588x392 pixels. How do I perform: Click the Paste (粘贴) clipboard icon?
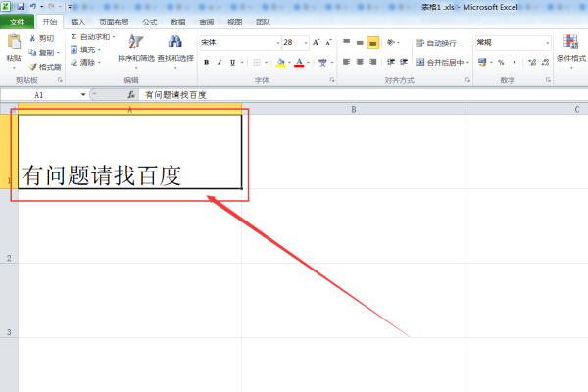(x=14, y=41)
